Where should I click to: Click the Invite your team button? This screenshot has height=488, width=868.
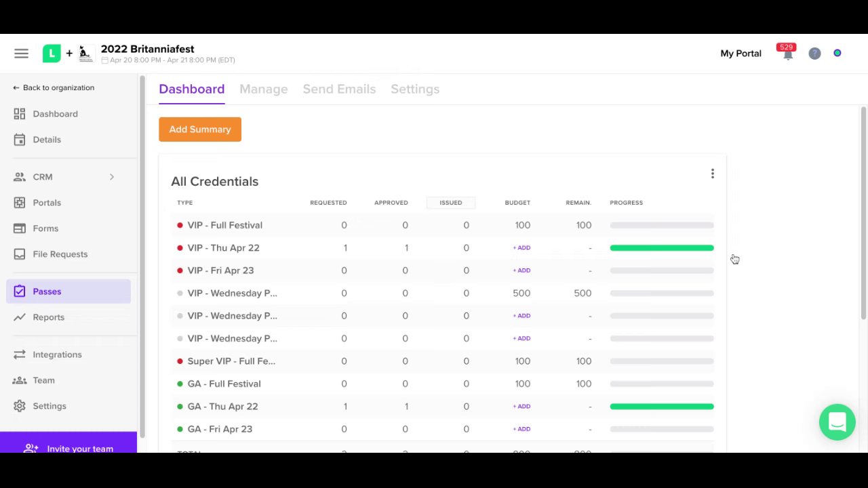tap(68, 448)
